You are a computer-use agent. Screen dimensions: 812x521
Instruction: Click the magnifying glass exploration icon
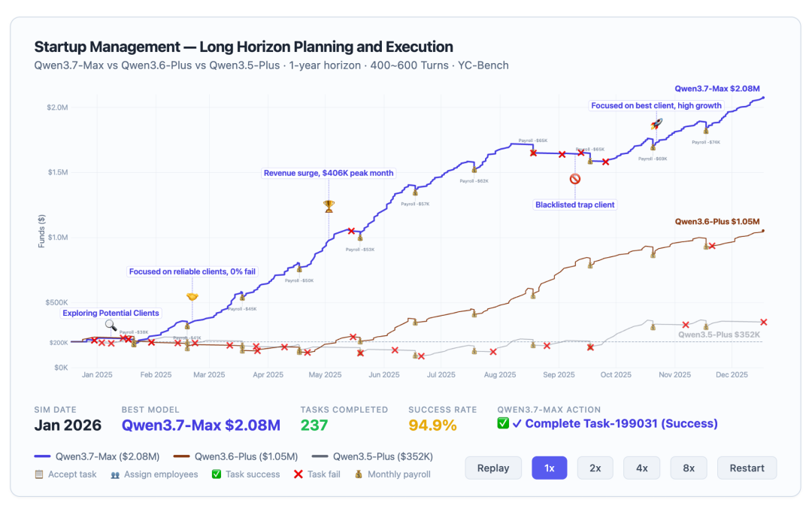[x=111, y=326]
